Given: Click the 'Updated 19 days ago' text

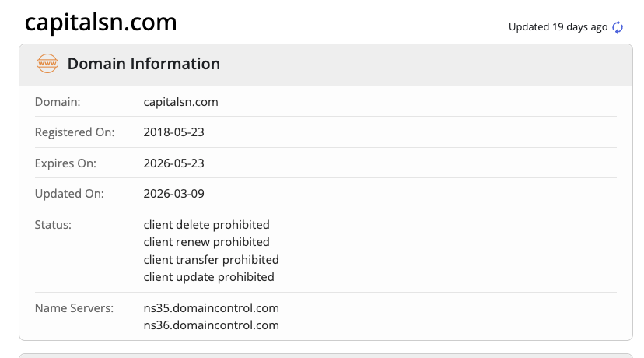Looking at the screenshot, I should [558, 27].
